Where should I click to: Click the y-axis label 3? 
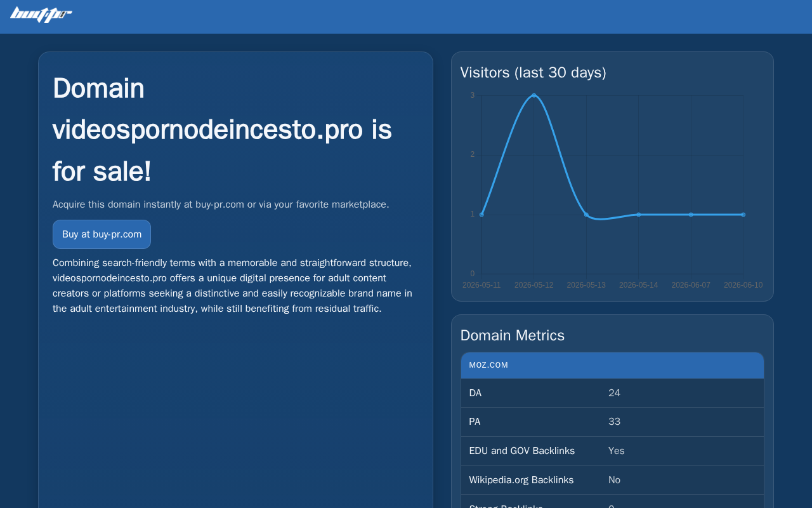click(x=472, y=95)
